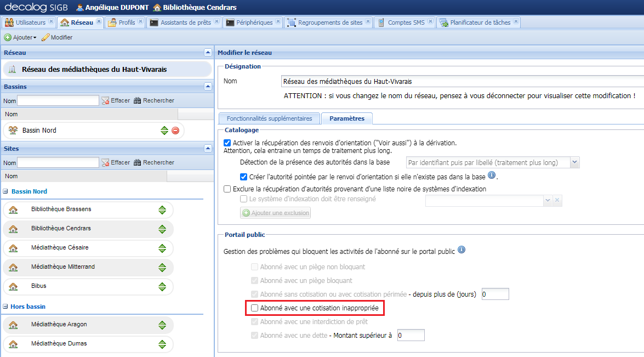Collapse the Réseau panel with its header arrow

[207, 53]
